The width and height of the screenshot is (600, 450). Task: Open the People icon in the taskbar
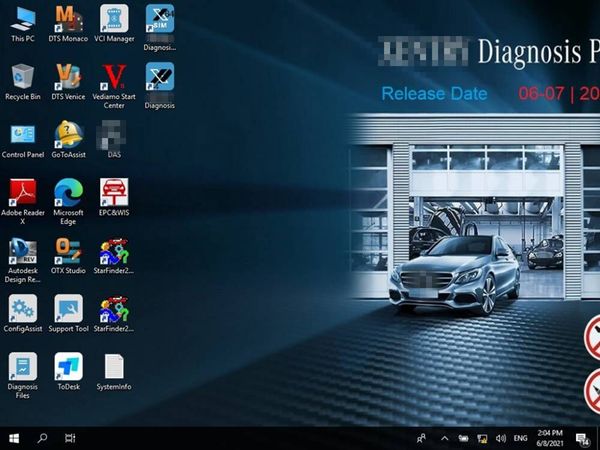point(421,439)
